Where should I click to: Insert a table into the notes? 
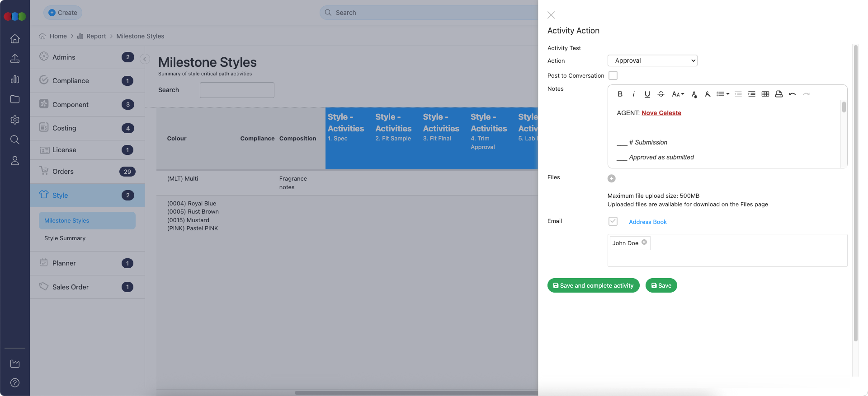point(765,94)
